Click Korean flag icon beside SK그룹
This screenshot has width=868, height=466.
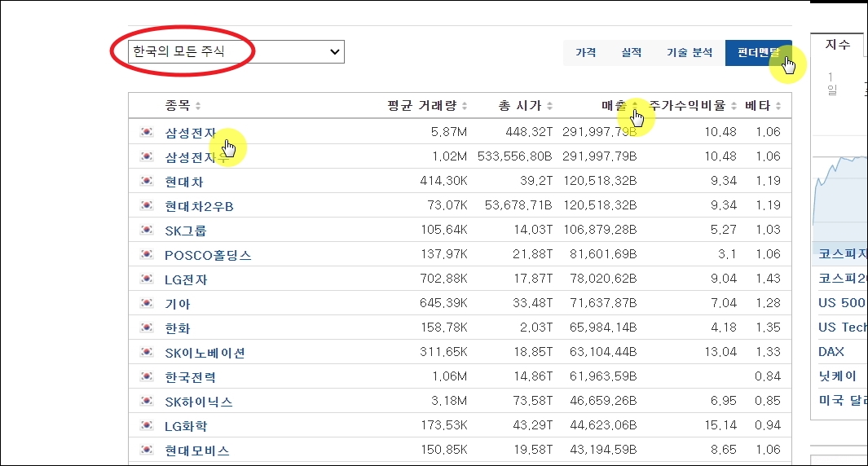tap(147, 229)
